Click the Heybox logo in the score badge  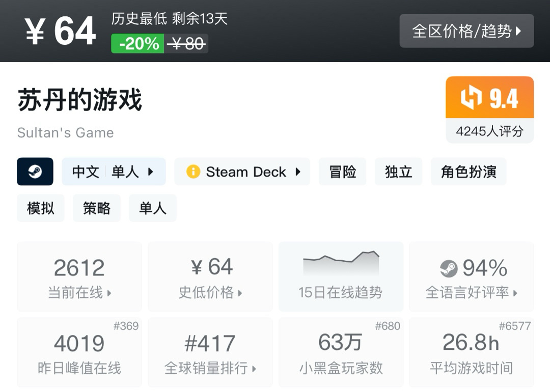471,97
